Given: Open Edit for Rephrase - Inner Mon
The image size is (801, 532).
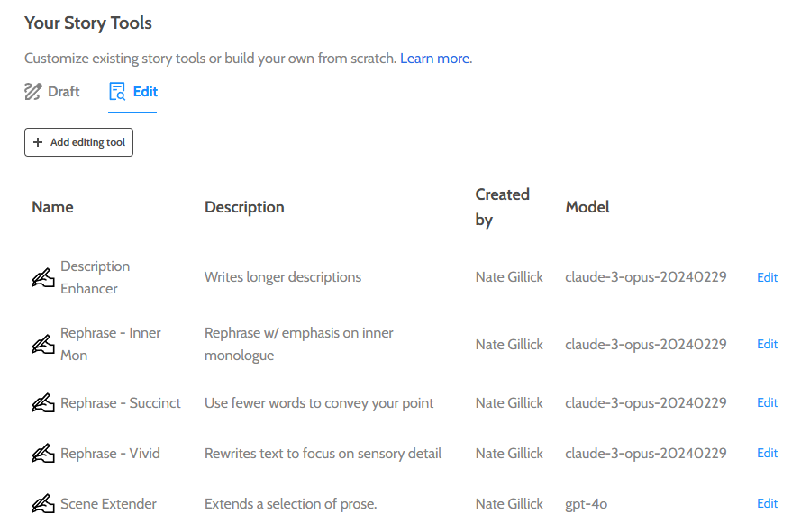Looking at the screenshot, I should (x=767, y=344).
